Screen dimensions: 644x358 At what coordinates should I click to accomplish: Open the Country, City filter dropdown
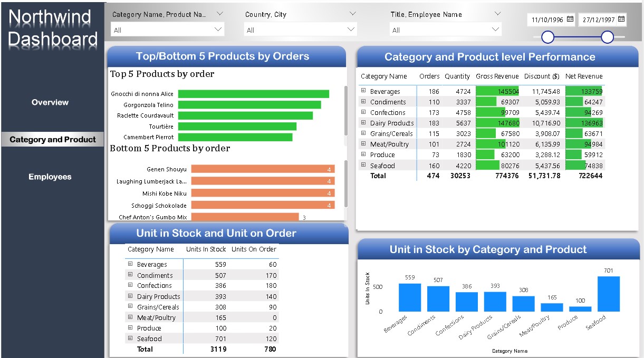point(352,14)
